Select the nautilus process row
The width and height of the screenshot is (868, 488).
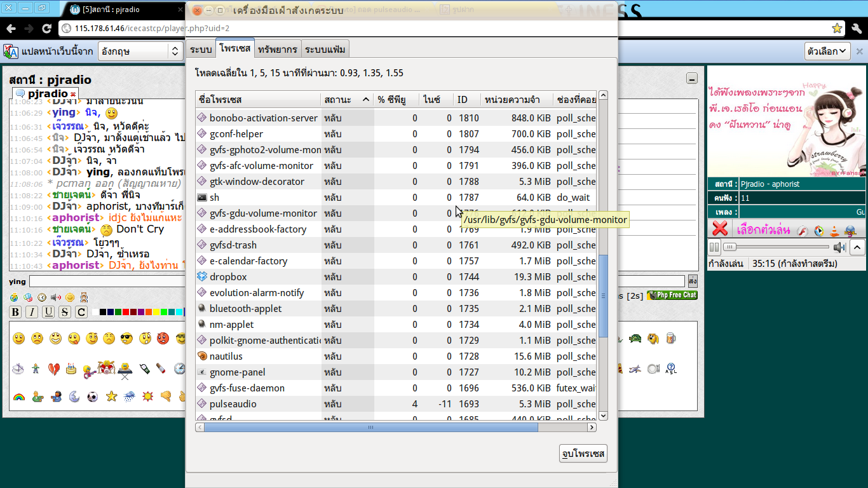[x=396, y=356]
